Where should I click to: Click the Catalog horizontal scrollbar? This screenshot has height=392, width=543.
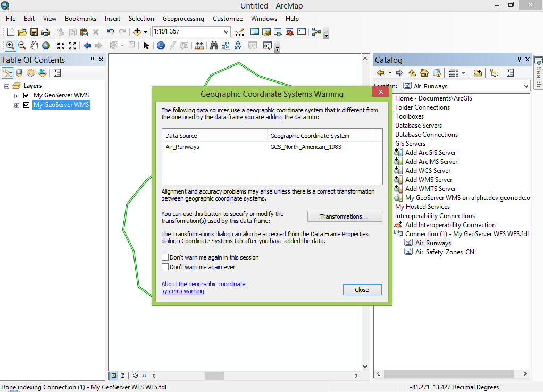point(449,373)
